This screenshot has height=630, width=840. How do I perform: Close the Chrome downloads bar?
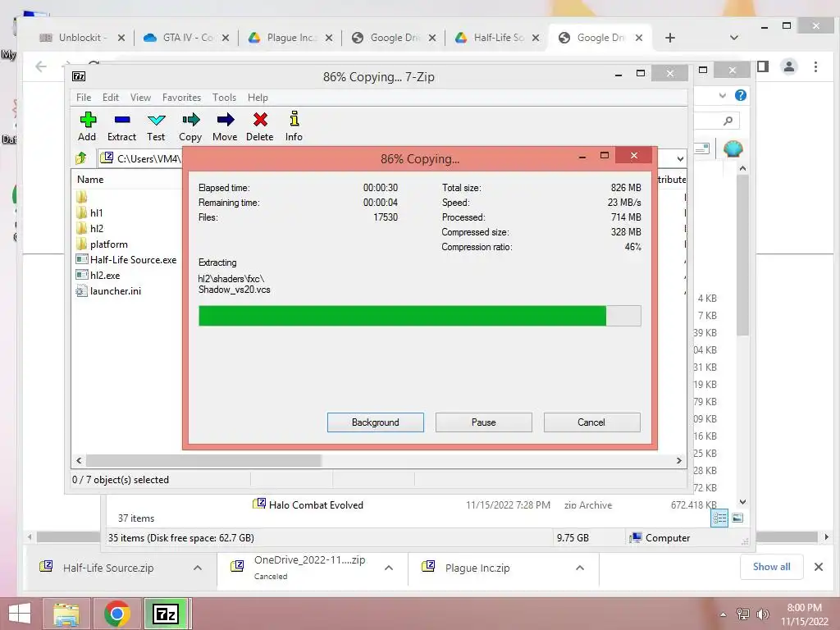click(819, 567)
